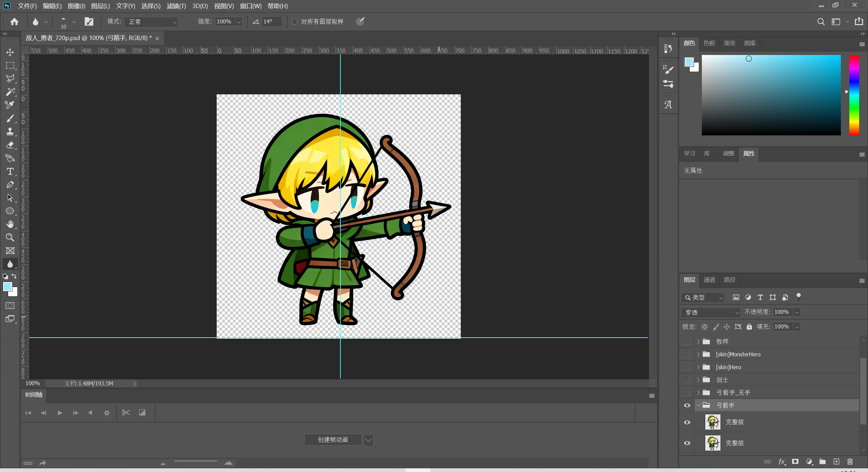Open the 模式 blend mode dropdown
The image size is (868, 472).
151,22
